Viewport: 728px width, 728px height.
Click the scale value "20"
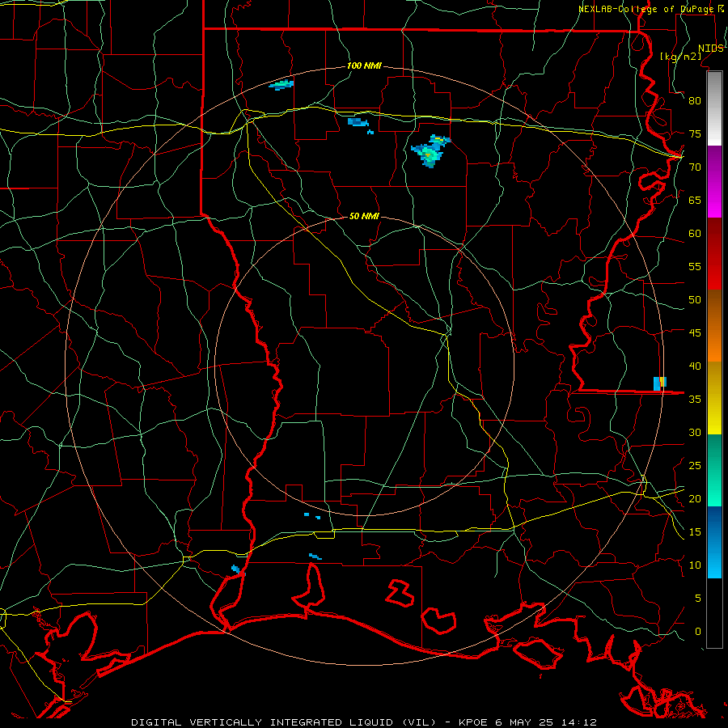pyautogui.click(x=695, y=498)
